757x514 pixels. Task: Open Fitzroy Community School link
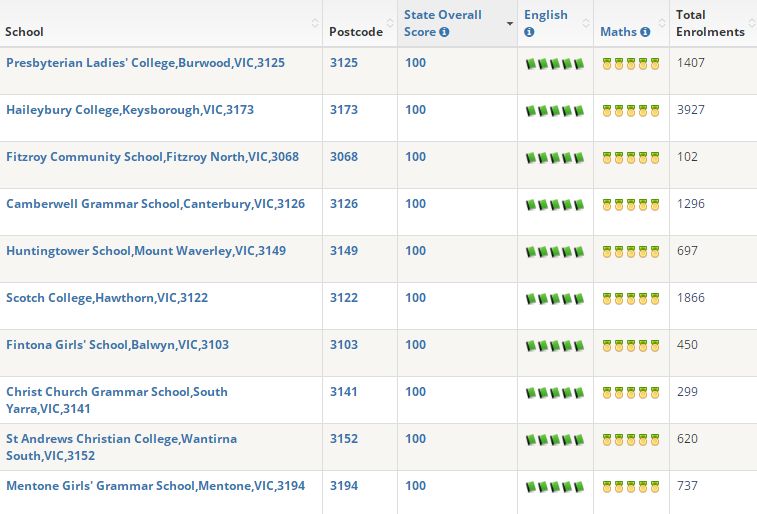[153, 157]
